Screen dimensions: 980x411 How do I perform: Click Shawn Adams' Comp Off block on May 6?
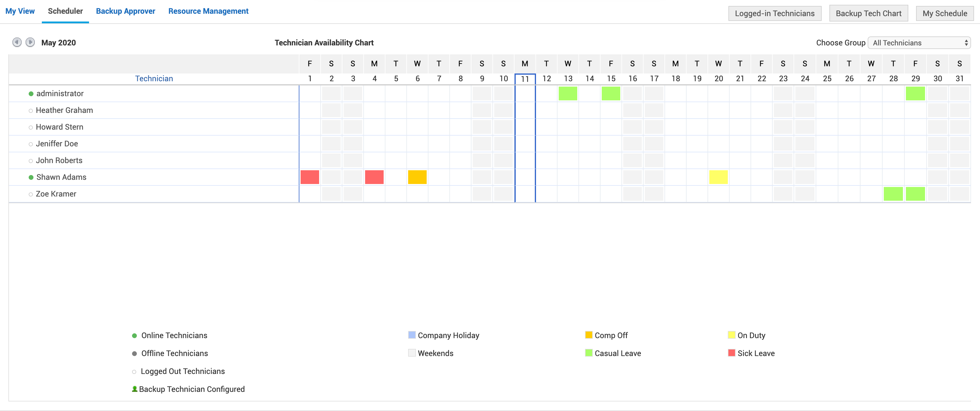click(417, 177)
